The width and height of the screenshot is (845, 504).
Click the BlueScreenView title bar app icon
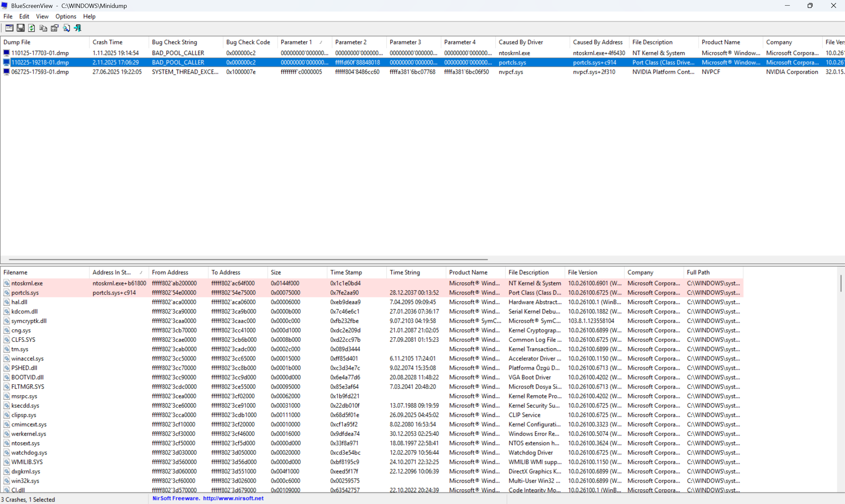click(x=4, y=5)
